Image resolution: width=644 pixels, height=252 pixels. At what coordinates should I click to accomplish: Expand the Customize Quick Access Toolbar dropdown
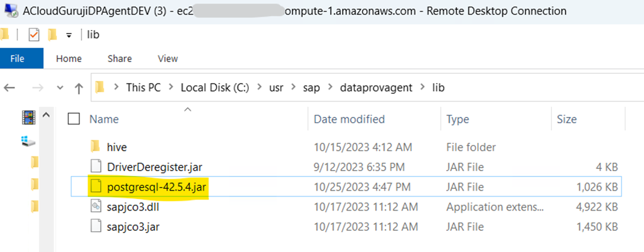click(68, 35)
